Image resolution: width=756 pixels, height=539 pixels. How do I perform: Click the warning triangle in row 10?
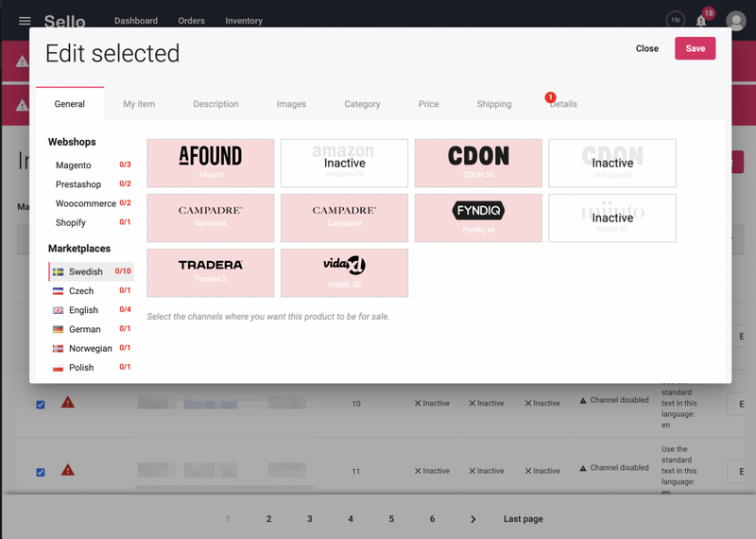tap(68, 402)
